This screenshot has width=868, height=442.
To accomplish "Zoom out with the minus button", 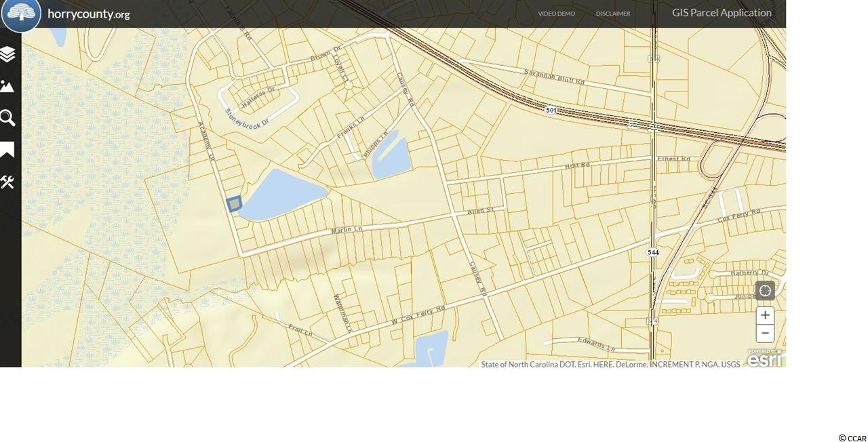I will click(x=765, y=333).
